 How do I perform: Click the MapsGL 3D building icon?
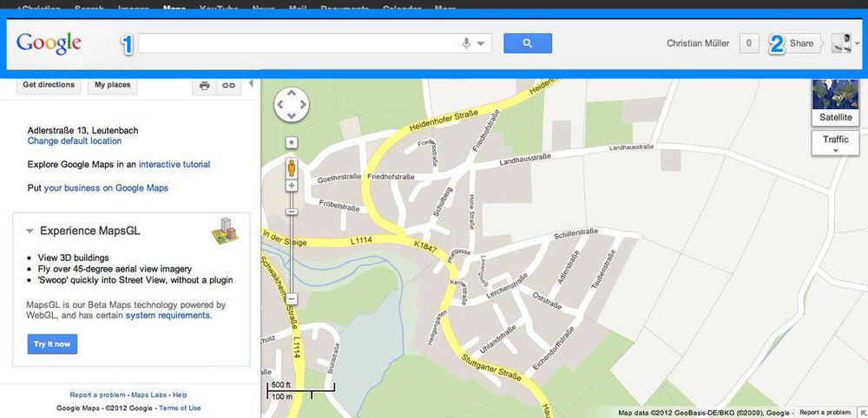(x=225, y=231)
